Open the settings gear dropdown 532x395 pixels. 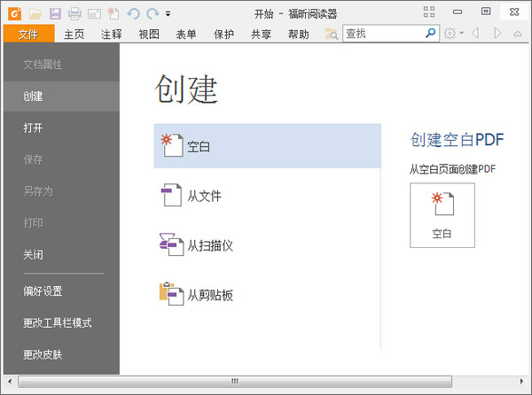click(453, 34)
